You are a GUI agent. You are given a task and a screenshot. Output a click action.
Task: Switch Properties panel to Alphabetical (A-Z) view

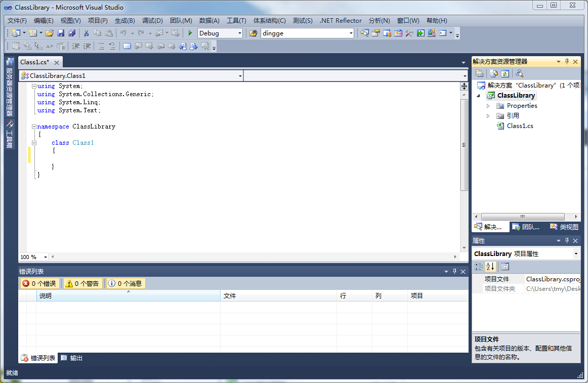pyautogui.click(x=490, y=267)
